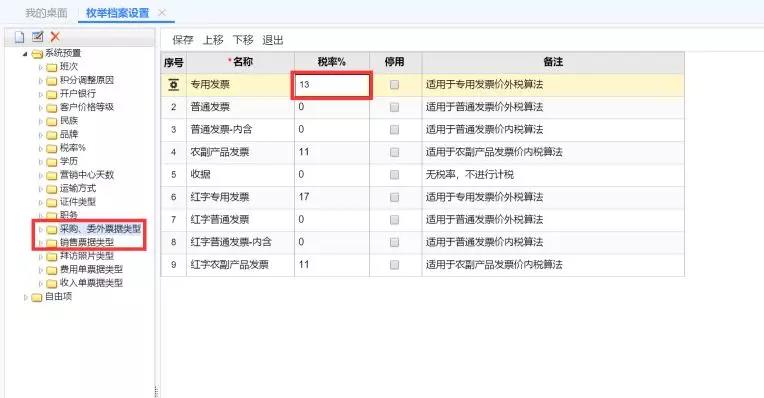Expand the 学历 node arrow
Image resolution: width=764 pixels, height=398 pixels.
click(x=41, y=162)
